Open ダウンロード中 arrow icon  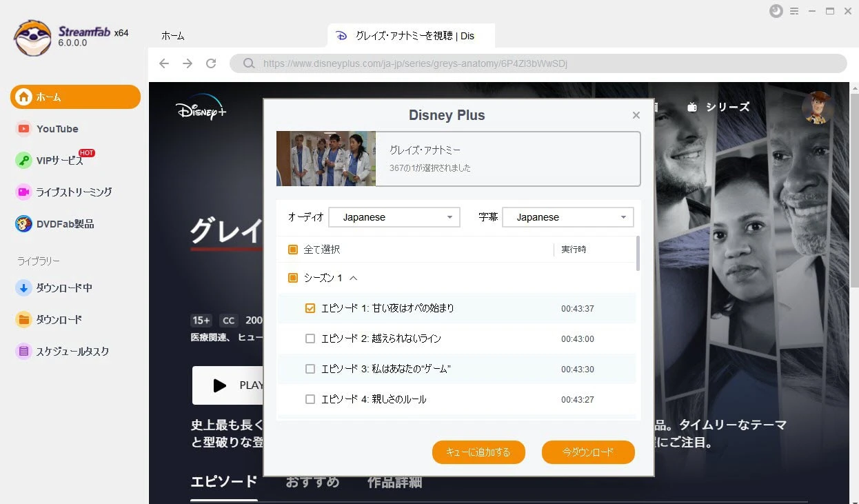23,288
